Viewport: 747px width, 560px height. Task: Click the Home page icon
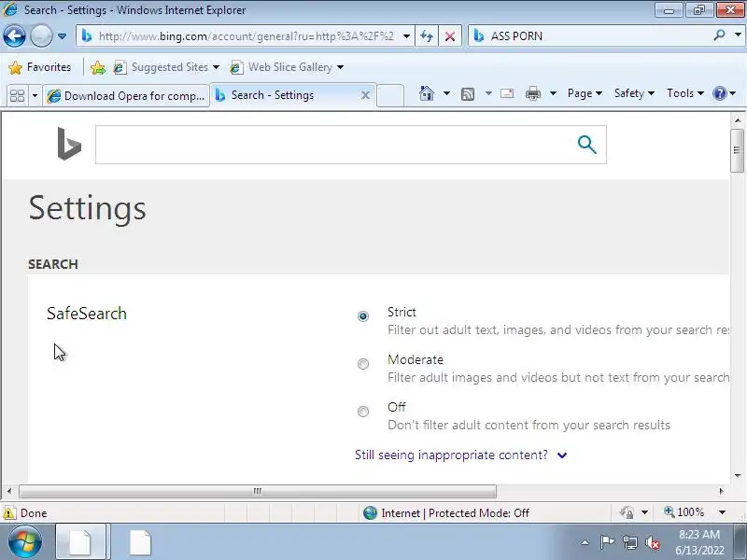(427, 93)
